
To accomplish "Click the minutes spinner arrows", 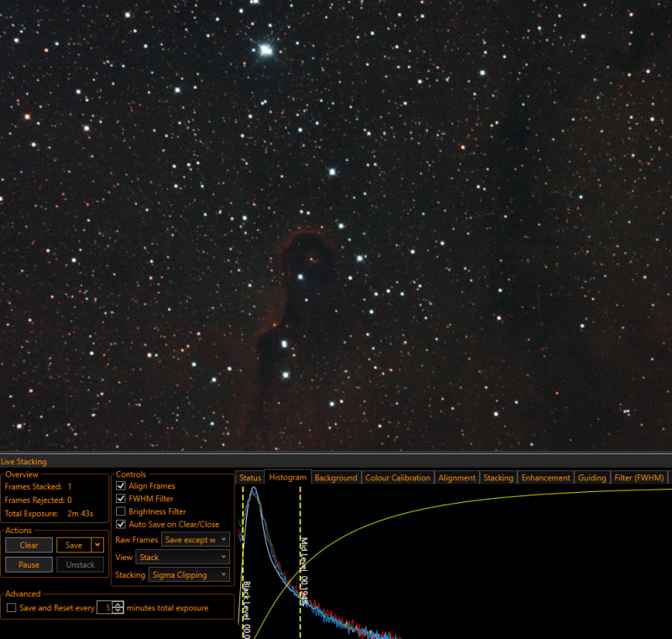I will 118,608.
